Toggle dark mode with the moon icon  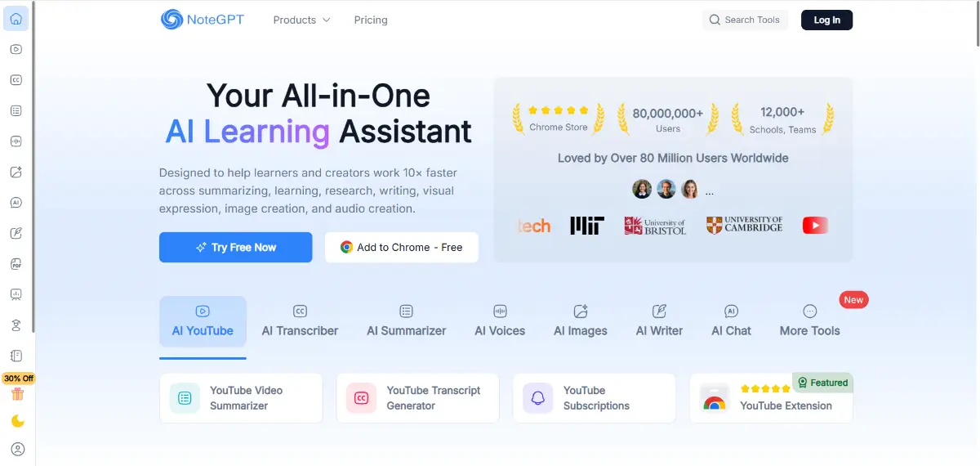click(18, 421)
